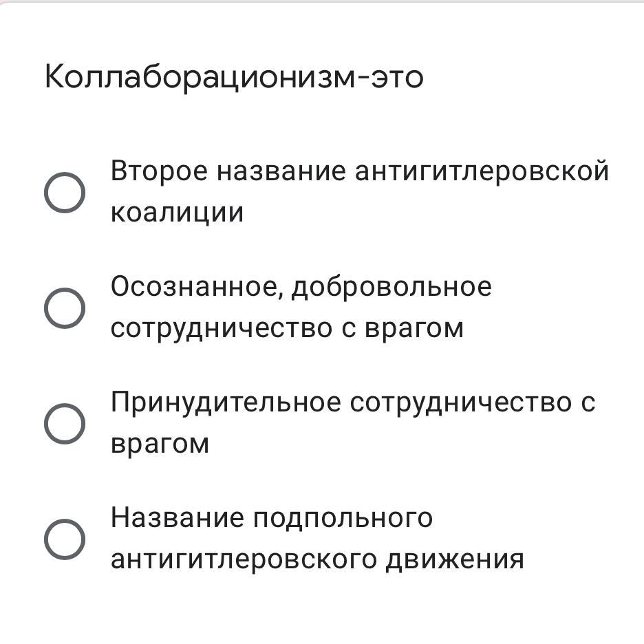Select the radio button for 'Второе название антигитлеровской коалиции'

coord(65,192)
